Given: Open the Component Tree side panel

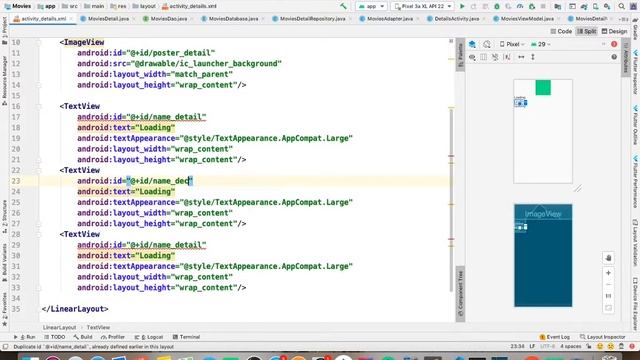Looking at the screenshot, I should 460,293.
